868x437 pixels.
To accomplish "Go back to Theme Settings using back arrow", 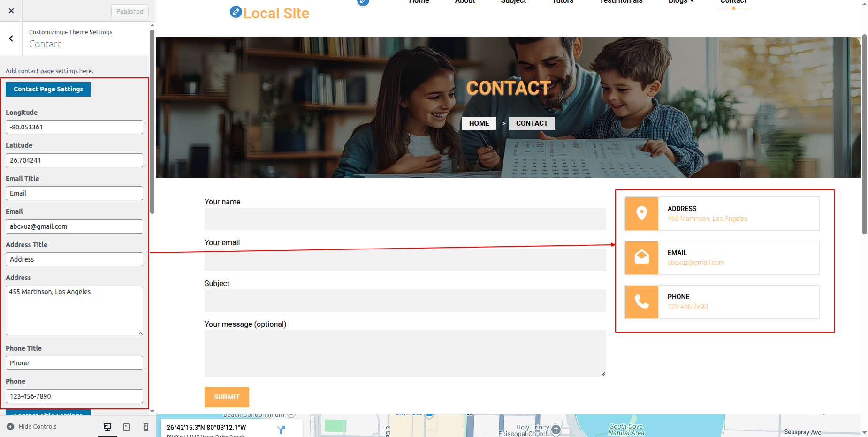I will [11, 39].
